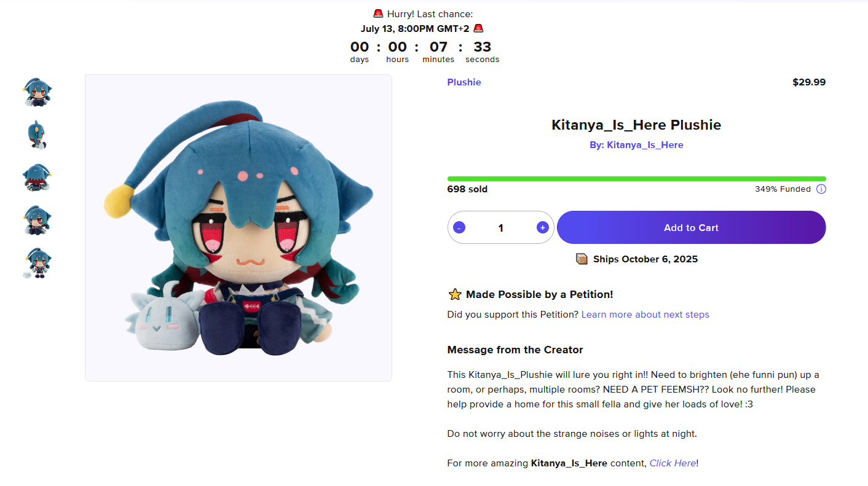This screenshot has height=486, width=868.
Task: Click the quantity input field
Action: tap(500, 228)
